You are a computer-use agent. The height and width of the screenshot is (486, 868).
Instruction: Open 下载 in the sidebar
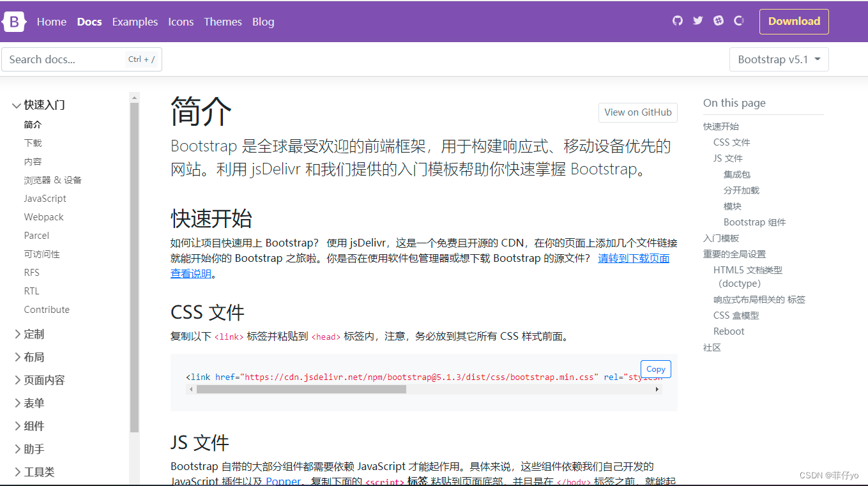pyautogui.click(x=33, y=143)
